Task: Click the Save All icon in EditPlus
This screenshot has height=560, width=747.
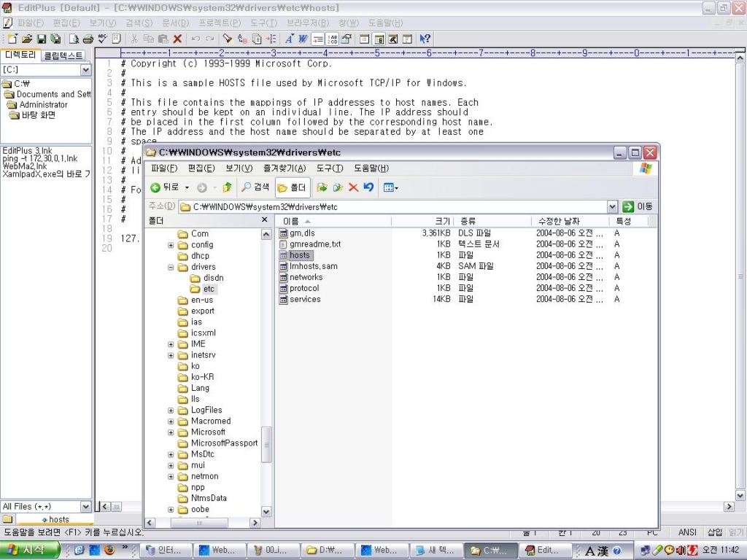Action: coord(55,39)
